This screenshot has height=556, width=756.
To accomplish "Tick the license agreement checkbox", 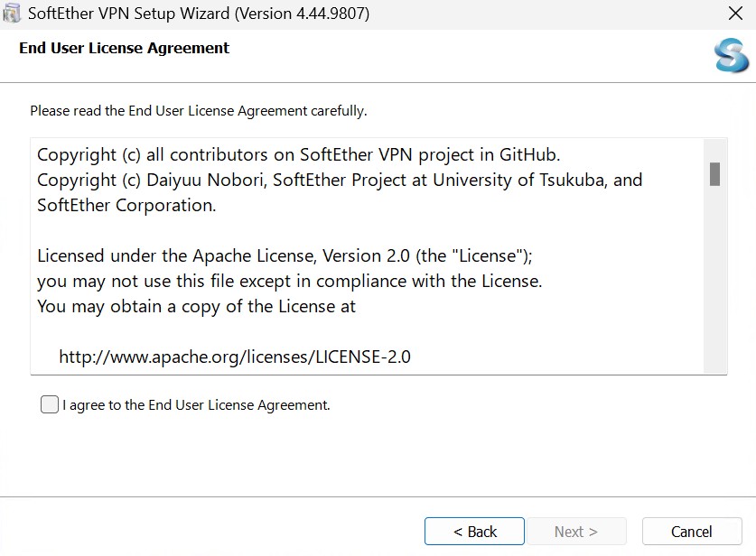I will (x=50, y=405).
